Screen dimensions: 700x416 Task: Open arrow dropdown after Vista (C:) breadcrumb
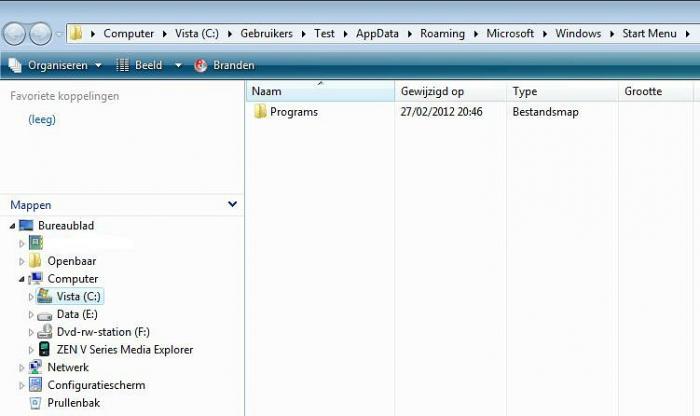coord(229,34)
